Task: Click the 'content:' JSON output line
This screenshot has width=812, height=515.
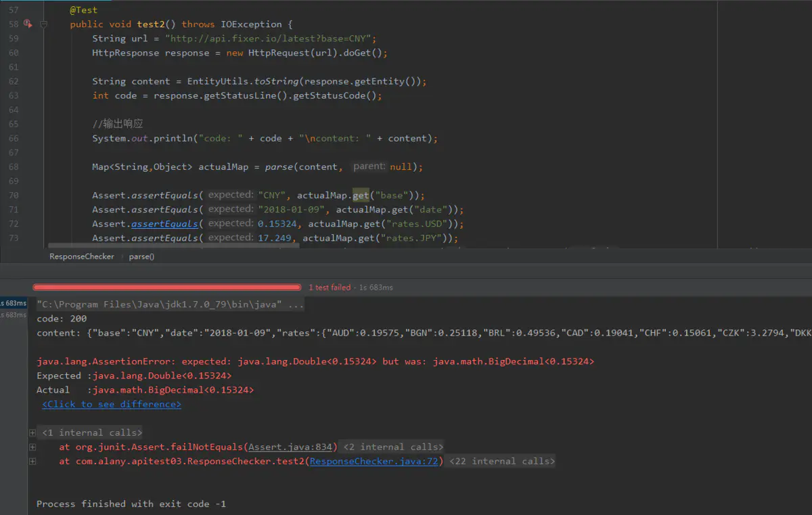Action: pos(424,333)
